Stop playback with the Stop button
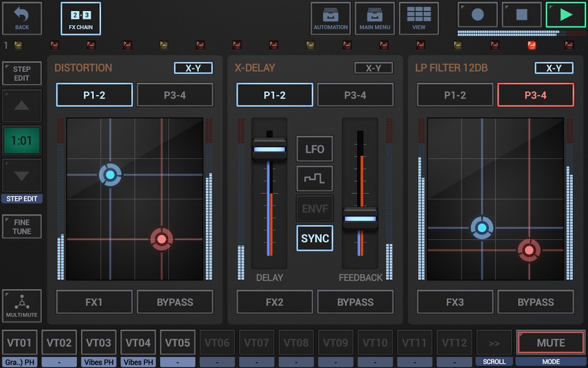The width and height of the screenshot is (588, 368). click(522, 15)
